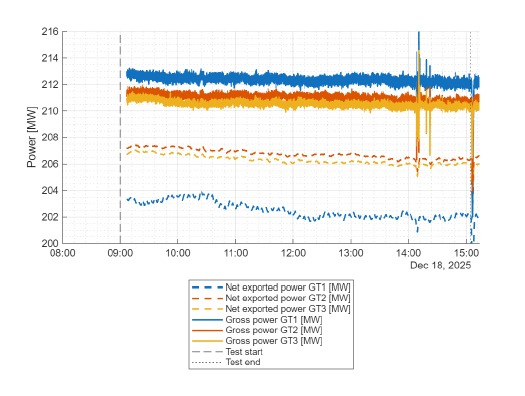Click the 'Gross power GT3 [MW]' legend entry
This screenshot has width=525, height=396.
pos(257,341)
